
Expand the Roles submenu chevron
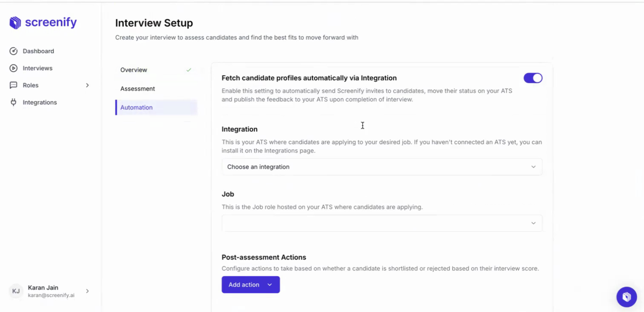pyautogui.click(x=87, y=85)
